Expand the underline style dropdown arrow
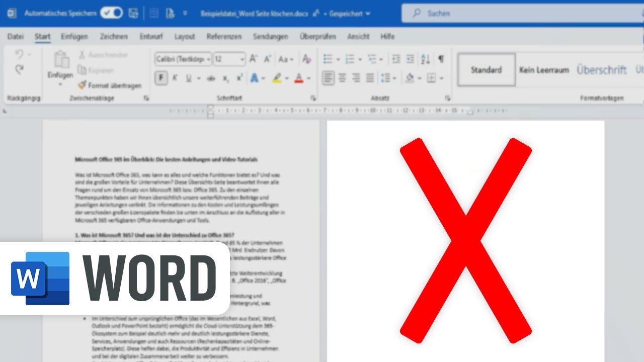 click(x=198, y=78)
